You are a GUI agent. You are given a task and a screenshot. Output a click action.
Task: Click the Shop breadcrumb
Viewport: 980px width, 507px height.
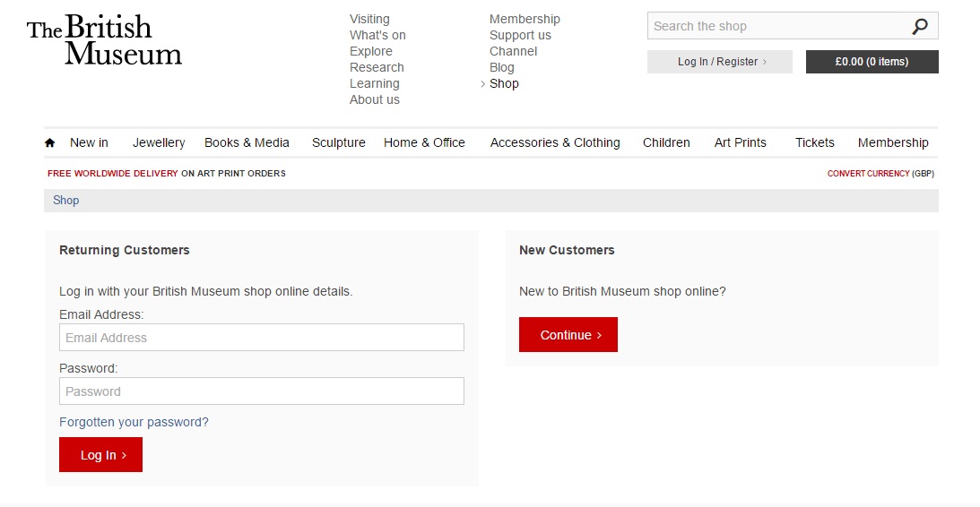65,201
